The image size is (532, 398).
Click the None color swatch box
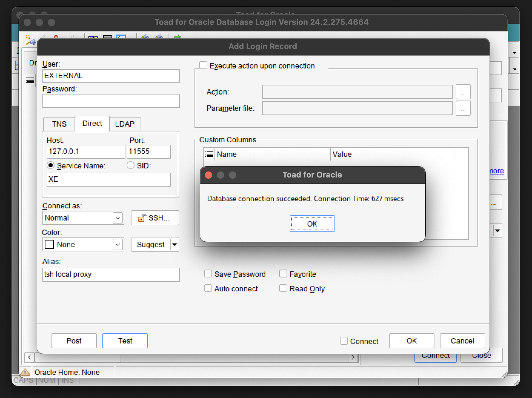(49, 244)
